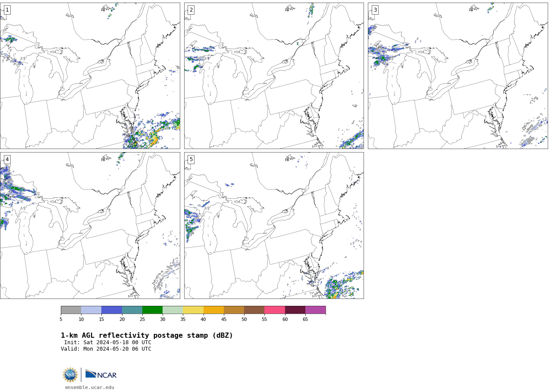
Task: Click the title '1-km AGL reflectivity postage stamp (dBZ)'
Action: (147, 336)
